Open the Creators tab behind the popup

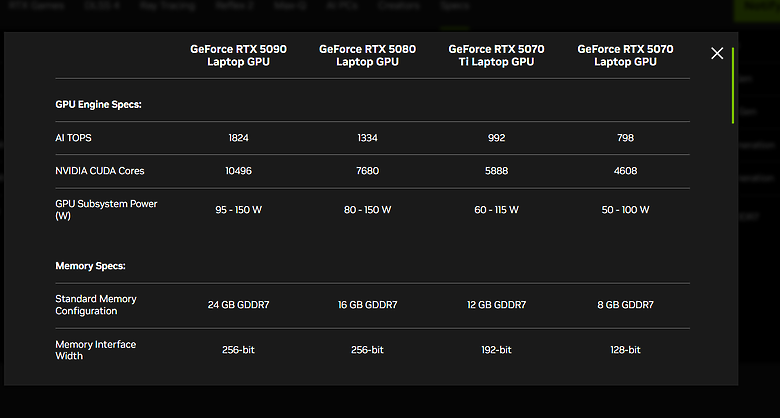click(398, 6)
